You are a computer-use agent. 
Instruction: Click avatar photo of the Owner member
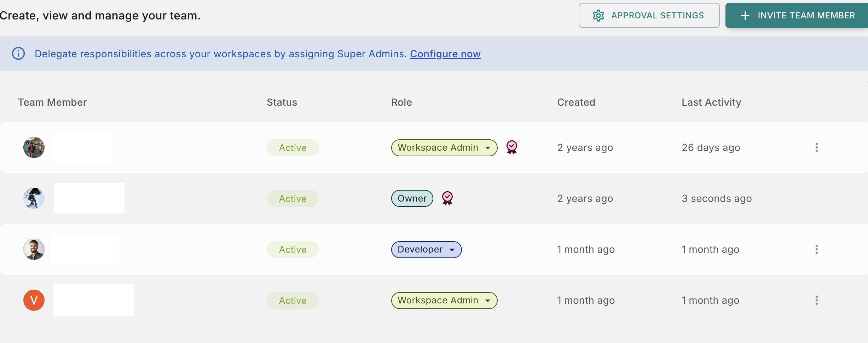pyautogui.click(x=34, y=198)
